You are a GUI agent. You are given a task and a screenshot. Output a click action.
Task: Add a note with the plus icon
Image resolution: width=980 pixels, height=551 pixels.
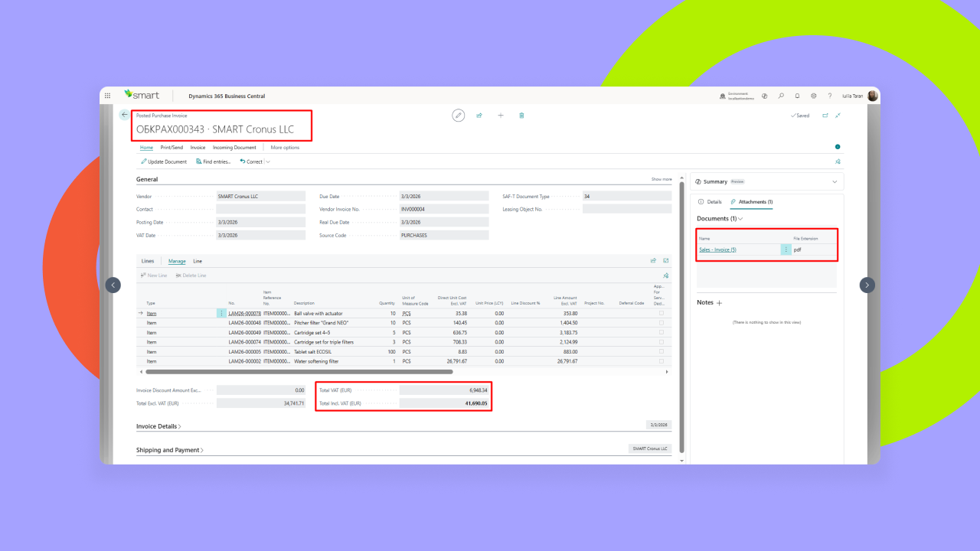coord(719,303)
